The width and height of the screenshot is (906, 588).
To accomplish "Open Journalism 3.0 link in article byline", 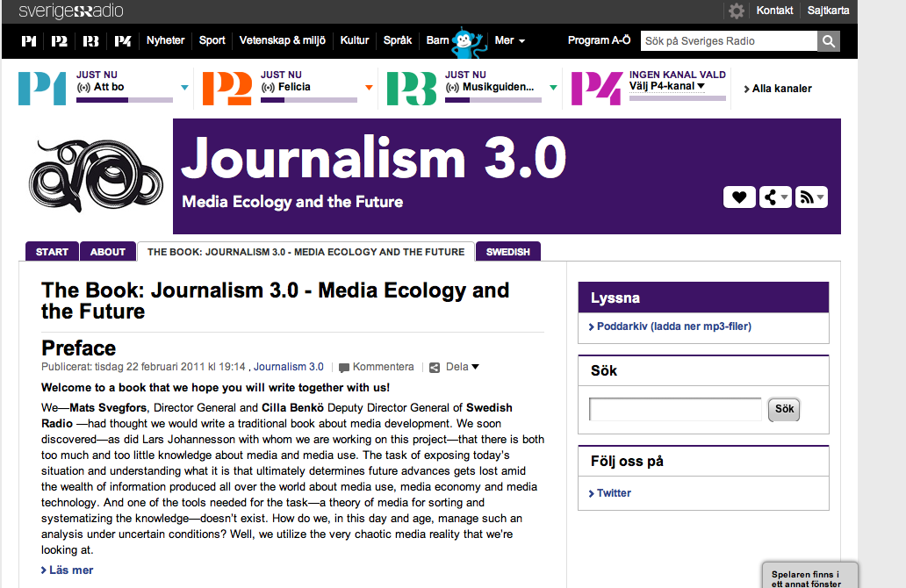I will 288,367.
